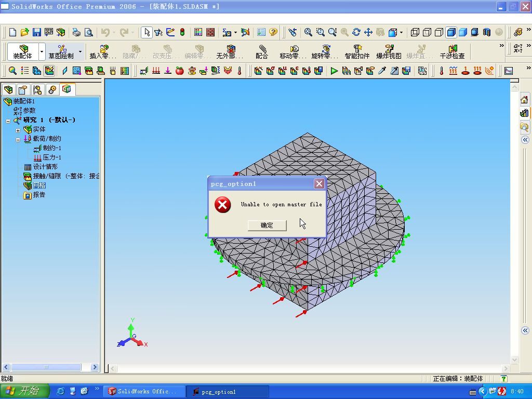Click the 干涉检查 interference check tool
The width and height of the screenshot is (532, 399).
(x=452, y=51)
